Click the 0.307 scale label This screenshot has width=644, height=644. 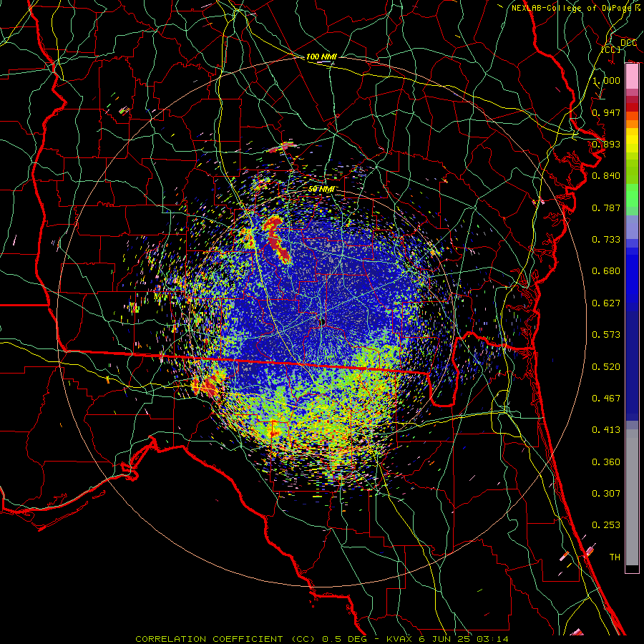(606, 494)
